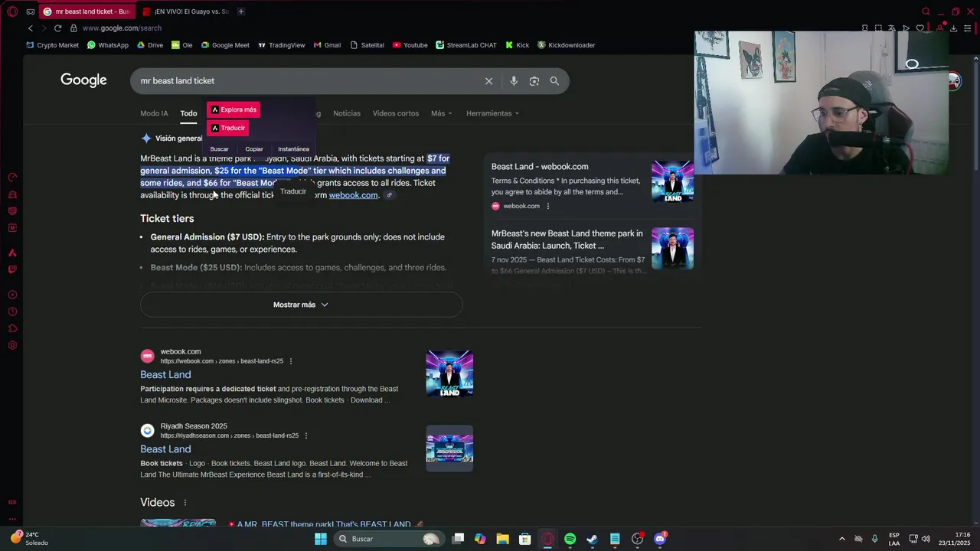Open WhatsApp bookmark
The image size is (980, 551).
click(x=108, y=45)
